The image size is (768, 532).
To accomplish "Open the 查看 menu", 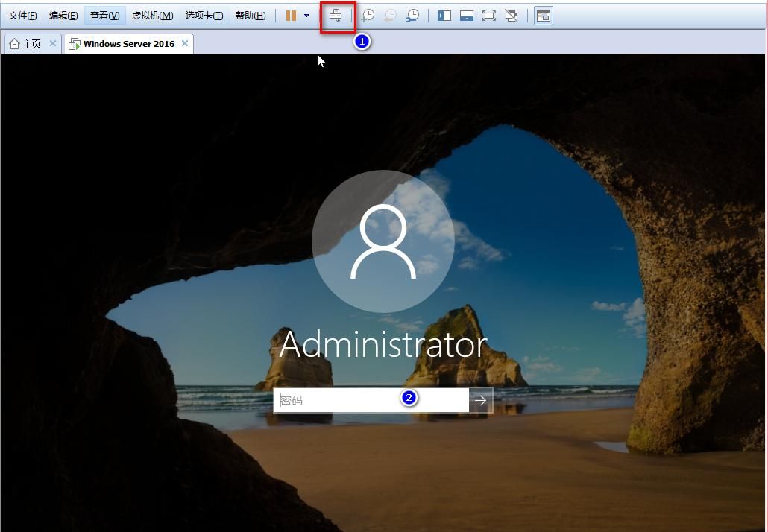I will click(x=104, y=15).
